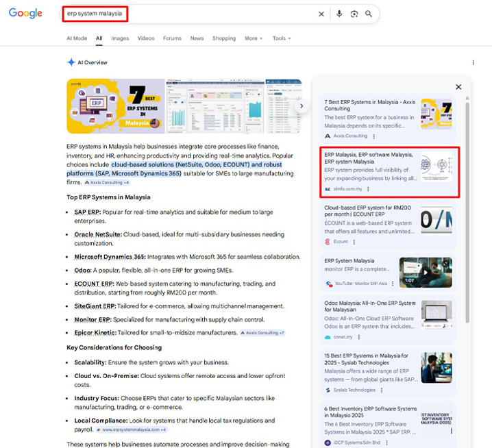Viewport: 492px width, 448px height.
Task: Play the ERP System Malaysia video thumbnail
Action: (x=426, y=273)
